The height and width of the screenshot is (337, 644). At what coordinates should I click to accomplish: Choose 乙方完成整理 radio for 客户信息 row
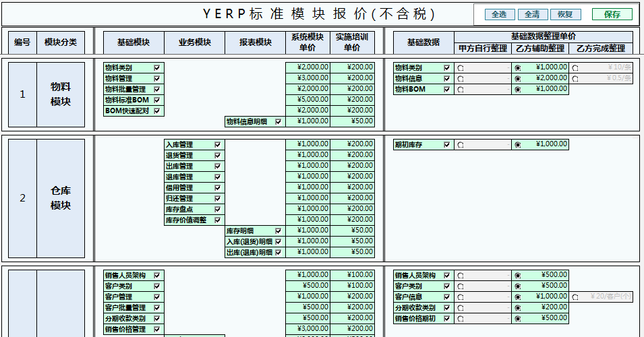575,297
